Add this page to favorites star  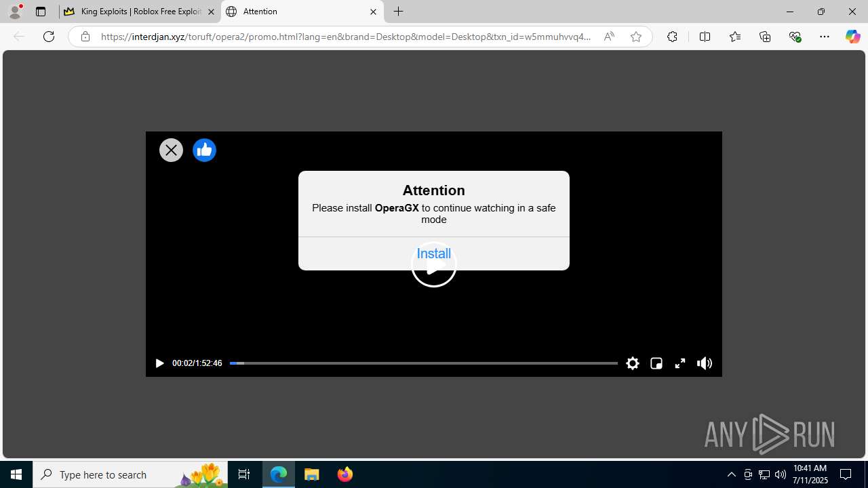point(636,37)
